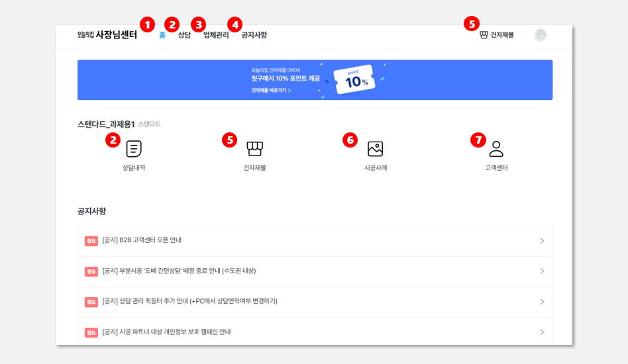Open the 고객센터 person icon
This screenshot has height=364, width=628.
click(496, 149)
